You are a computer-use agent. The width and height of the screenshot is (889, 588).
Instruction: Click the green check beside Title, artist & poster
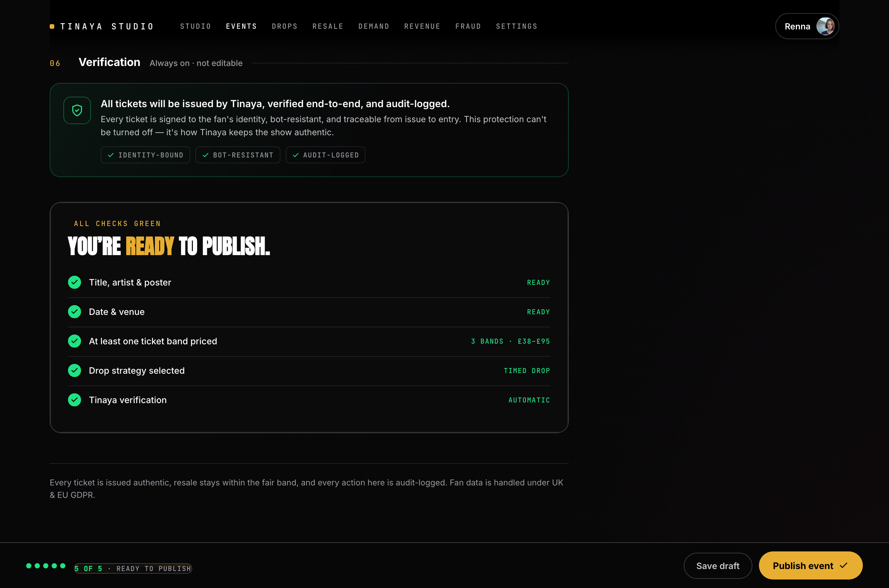coord(74,282)
